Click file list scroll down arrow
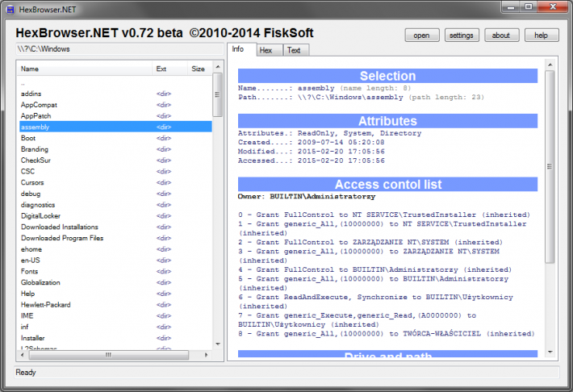 point(218,344)
